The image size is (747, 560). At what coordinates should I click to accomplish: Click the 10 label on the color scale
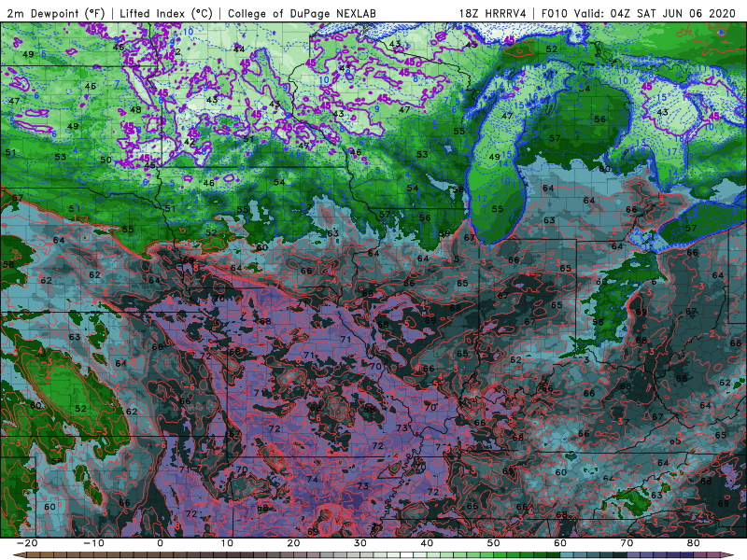coord(227,543)
